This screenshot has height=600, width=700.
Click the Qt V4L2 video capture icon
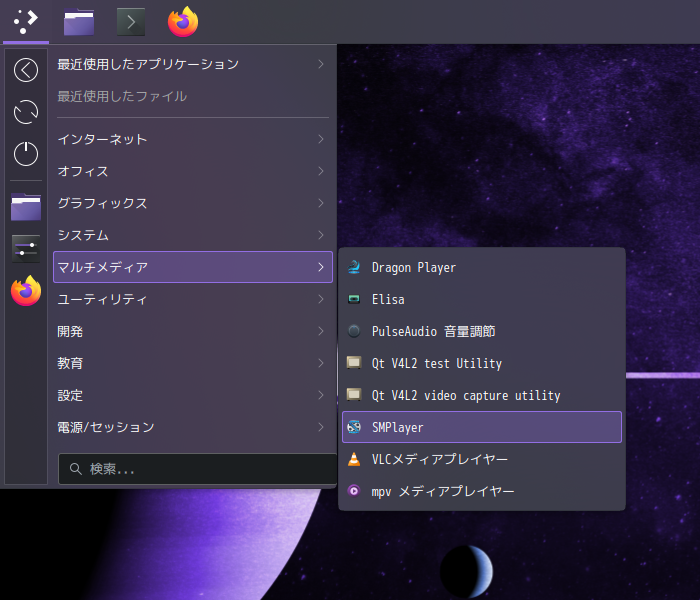tap(354, 395)
